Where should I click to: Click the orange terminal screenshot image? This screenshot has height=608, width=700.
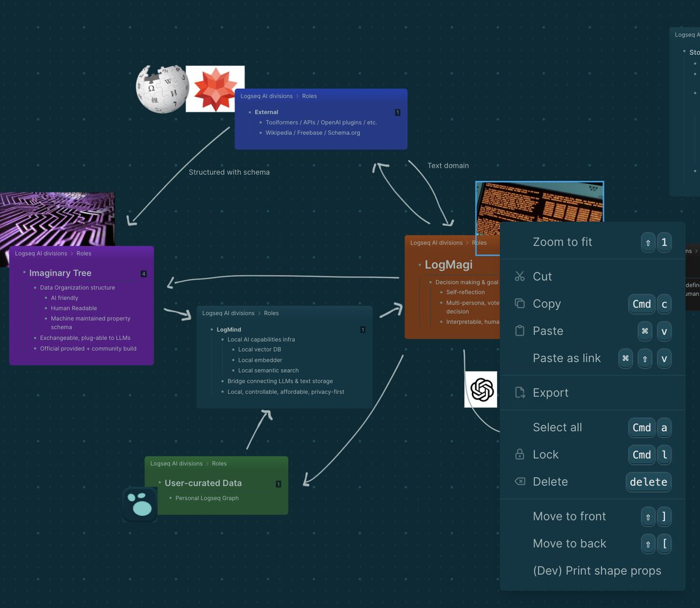[540, 202]
